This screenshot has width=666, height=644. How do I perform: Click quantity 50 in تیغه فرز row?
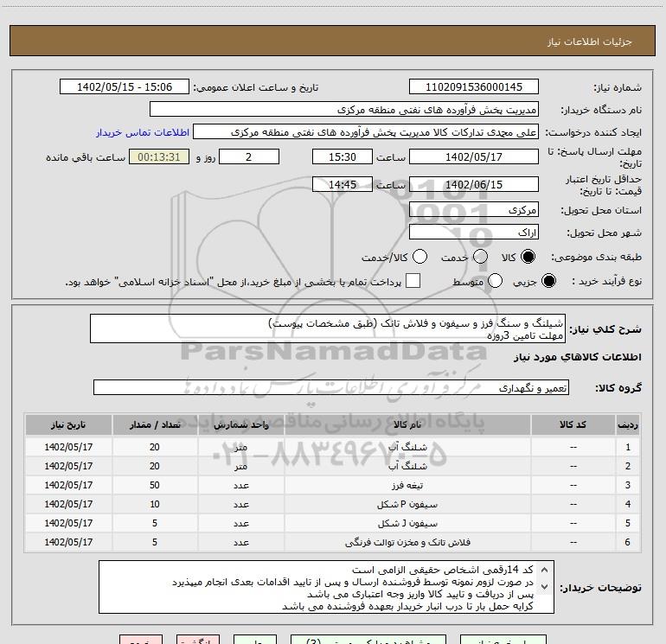click(x=155, y=485)
